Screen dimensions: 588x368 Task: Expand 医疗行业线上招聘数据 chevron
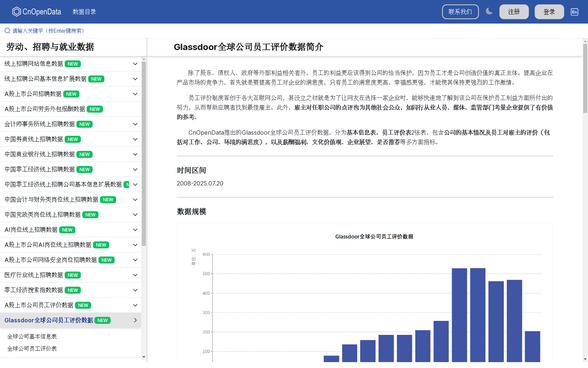tap(135, 275)
